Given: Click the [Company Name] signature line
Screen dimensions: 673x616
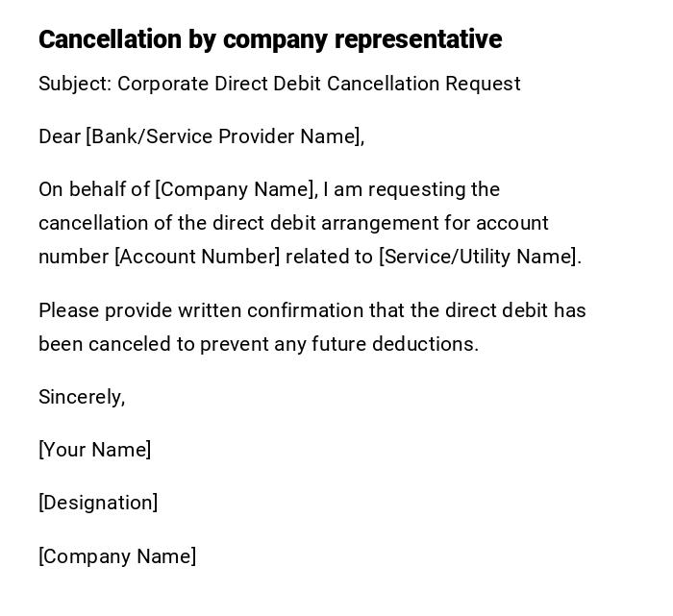Looking at the screenshot, I should click(117, 556).
